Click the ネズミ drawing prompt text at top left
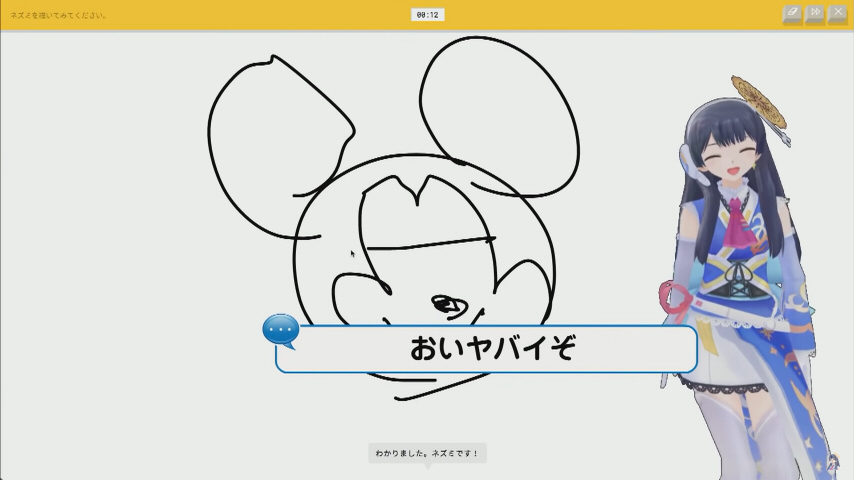 tap(59, 15)
